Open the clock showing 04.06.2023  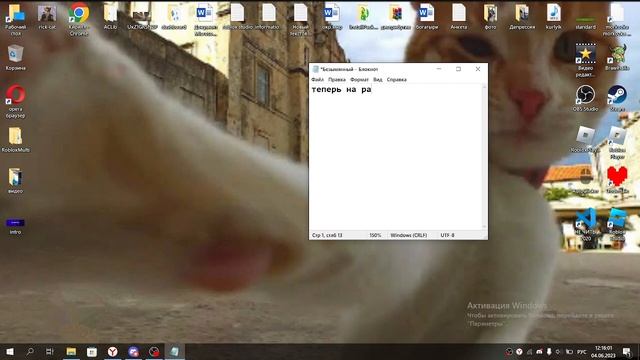pos(603,352)
